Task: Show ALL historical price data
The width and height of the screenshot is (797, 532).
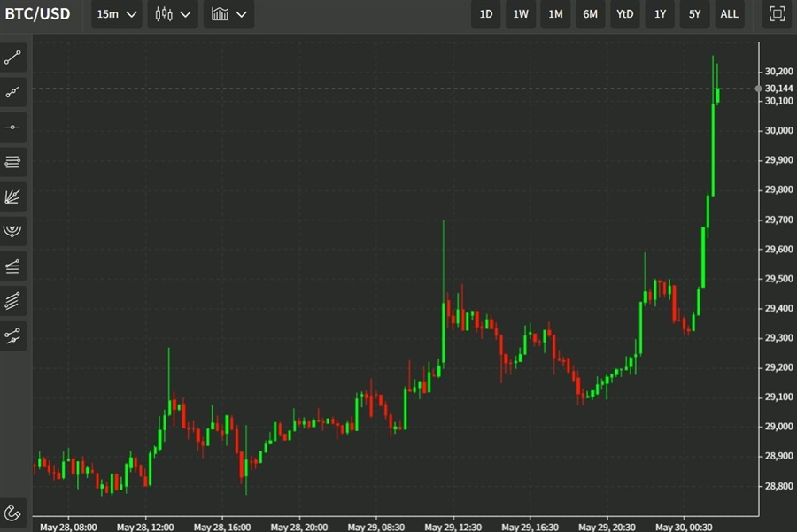Action: (729, 14)
